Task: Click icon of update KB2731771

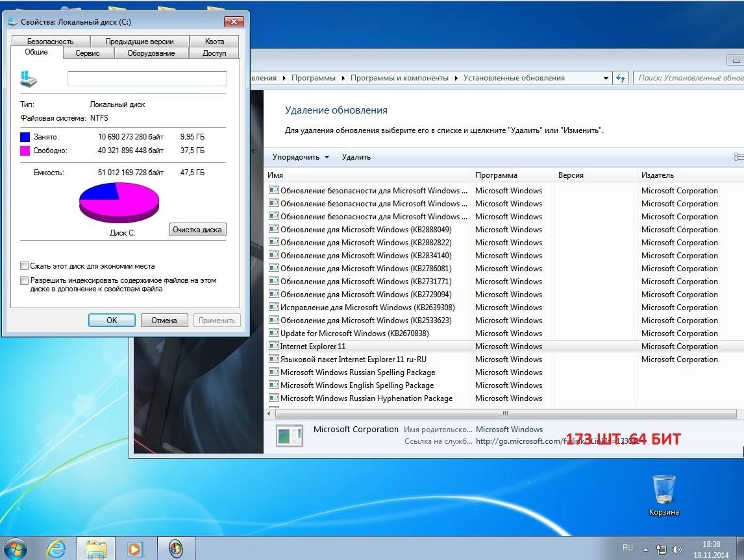Action: [274, 281]
